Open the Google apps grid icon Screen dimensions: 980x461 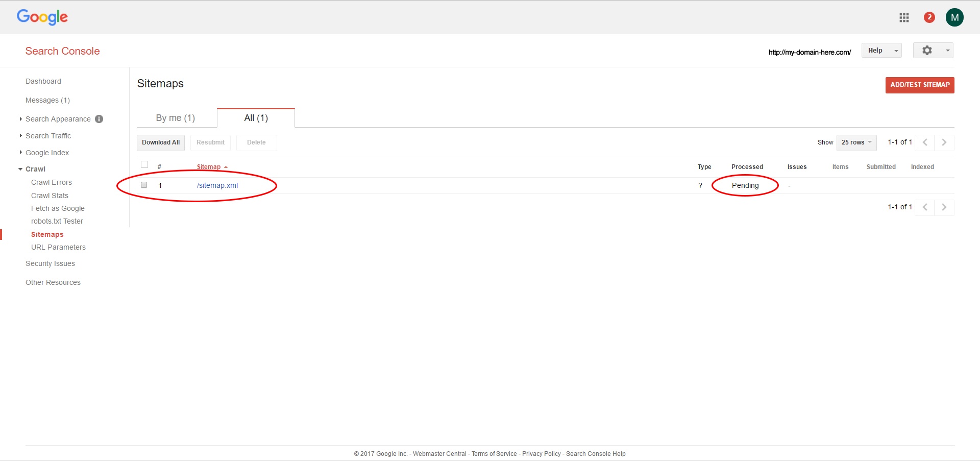[x=904, y=18]
